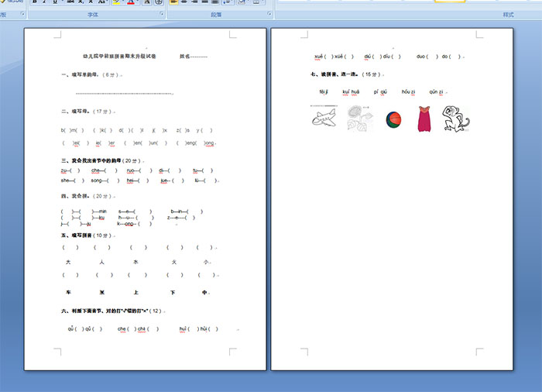Select the pink dress picture
The height and width of the screenshot is (392, 542).
424,119
